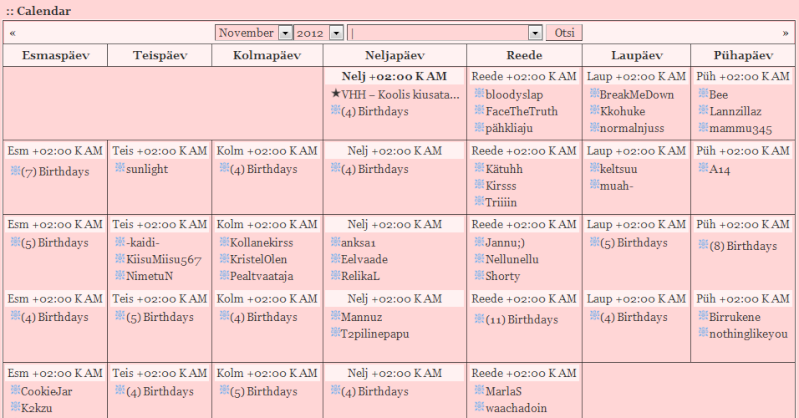Image resolution: width=799 pixels, height=418 pixels.
Task: Click birthday icon next to anksa1
Action: [x=335, y=242]
